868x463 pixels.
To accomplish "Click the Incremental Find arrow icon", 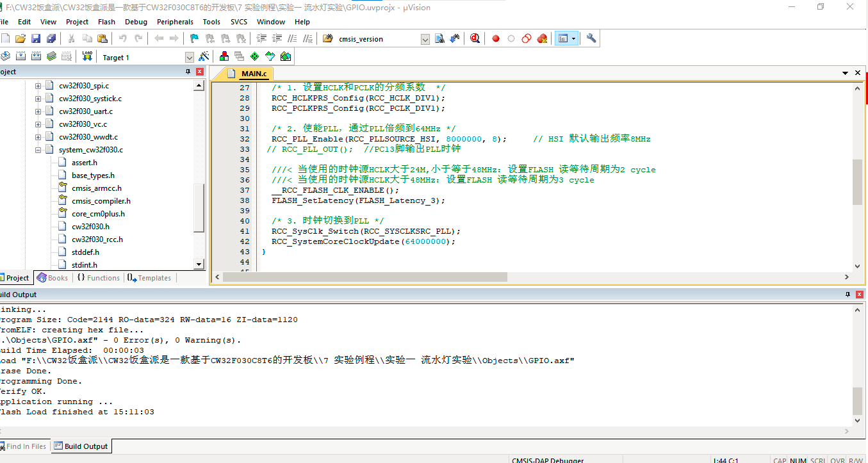I will (455, 38).
